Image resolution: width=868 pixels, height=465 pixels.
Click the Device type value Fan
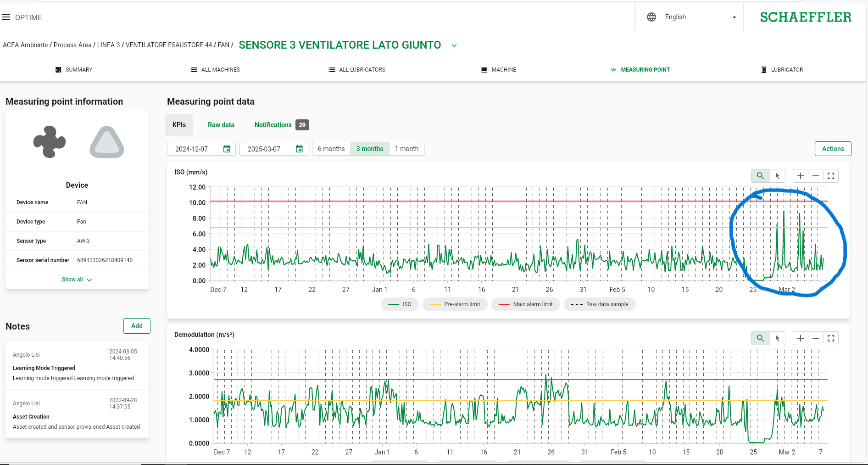tap(81, 222)
